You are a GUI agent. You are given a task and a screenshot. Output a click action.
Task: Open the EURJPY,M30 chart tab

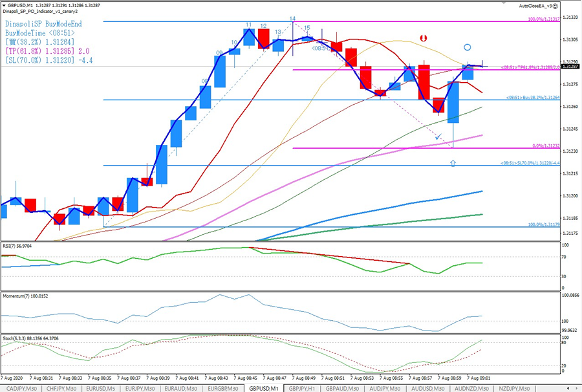pos(140,388)
